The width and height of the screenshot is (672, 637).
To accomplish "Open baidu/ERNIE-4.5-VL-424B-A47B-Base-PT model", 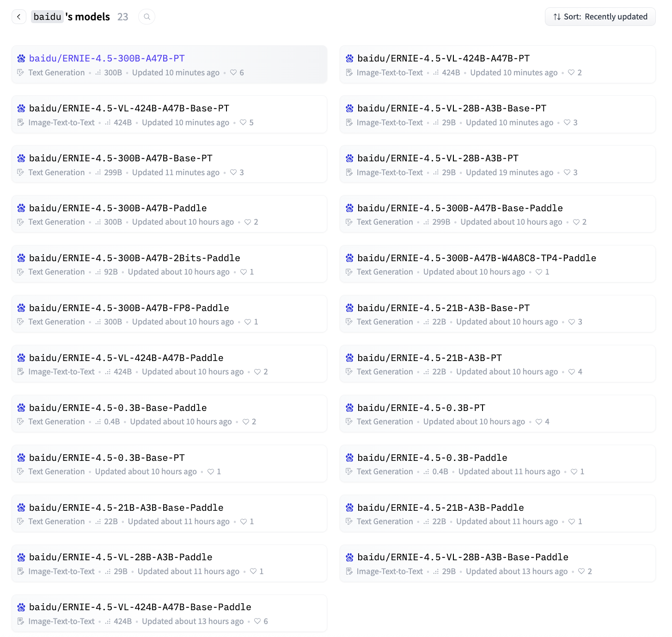I will click(129, 109).
